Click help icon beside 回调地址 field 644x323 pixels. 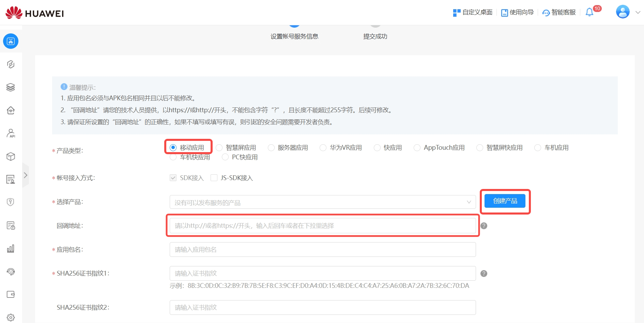coord(484,226)
